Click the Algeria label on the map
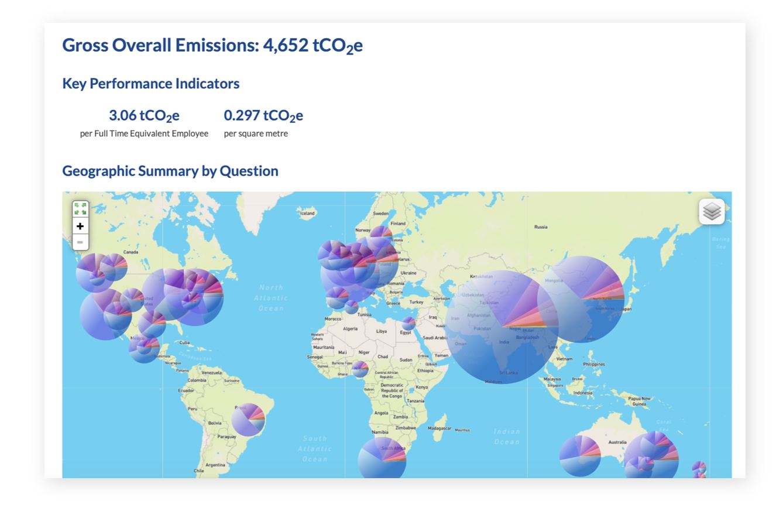The image size is (776, 532). [350, 328]
